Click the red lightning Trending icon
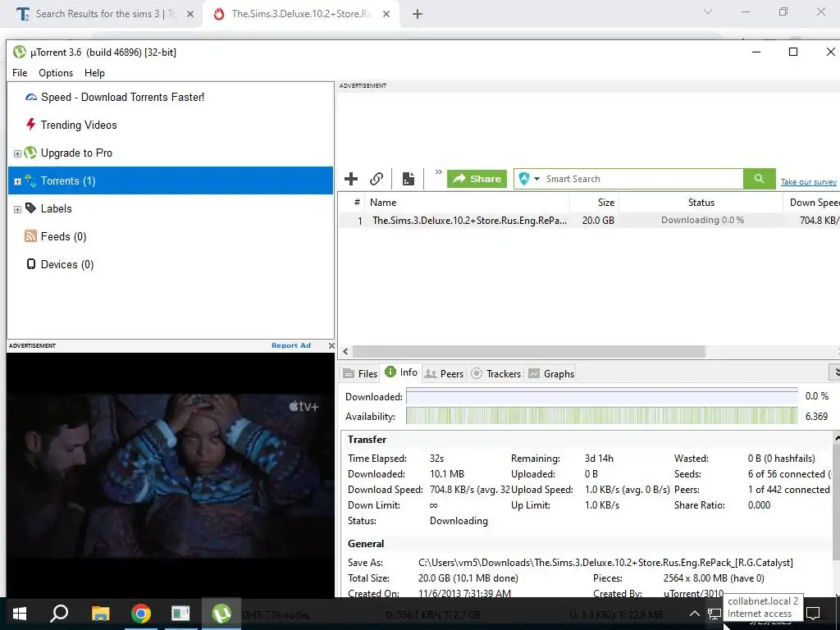The height and width of the screenshot is (630, 840). (31, 125)
